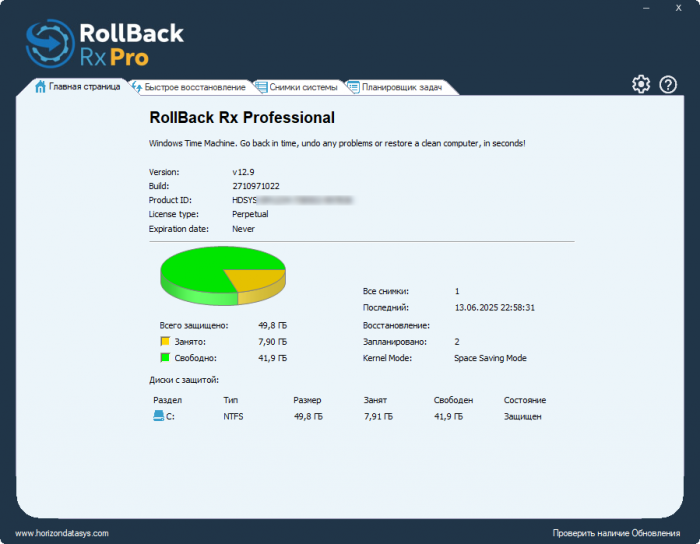700x544 pixels.
Task: Click the list icon on Снимки системы tab
Action: [262, 87]
